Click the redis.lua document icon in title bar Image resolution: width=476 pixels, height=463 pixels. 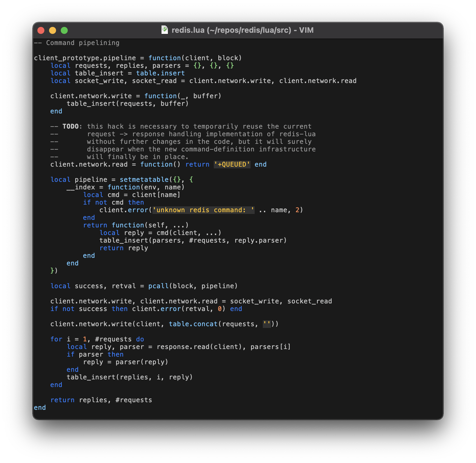165,30
